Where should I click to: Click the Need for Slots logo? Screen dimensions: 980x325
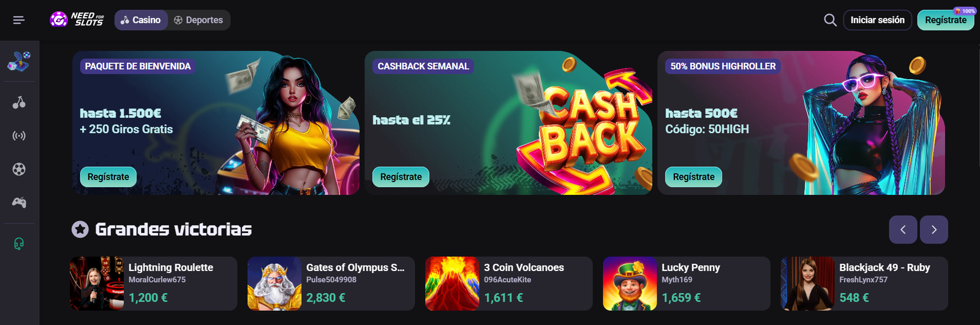coord(77,20)
